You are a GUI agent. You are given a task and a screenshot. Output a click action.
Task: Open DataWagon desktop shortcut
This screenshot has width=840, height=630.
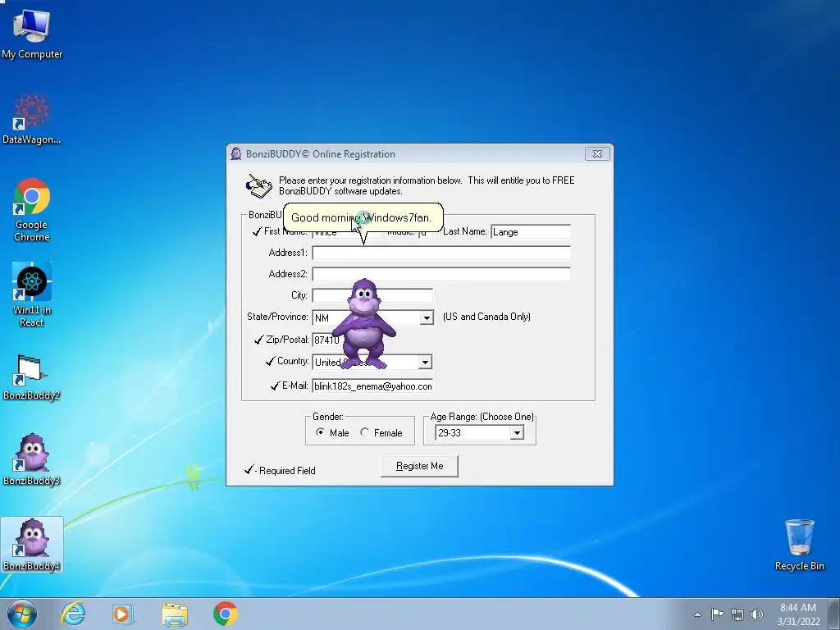coord(32,119)
